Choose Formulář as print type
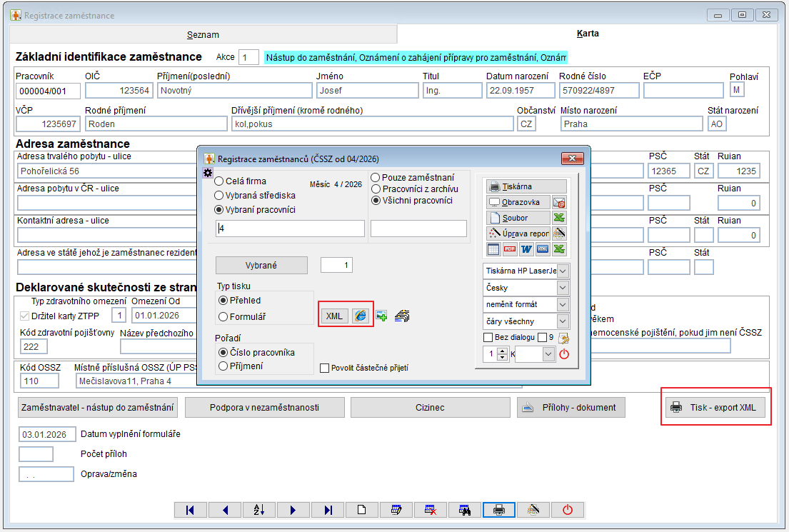Image resolution: width=789 pixels, height=532 pixels. pos(223,316)
